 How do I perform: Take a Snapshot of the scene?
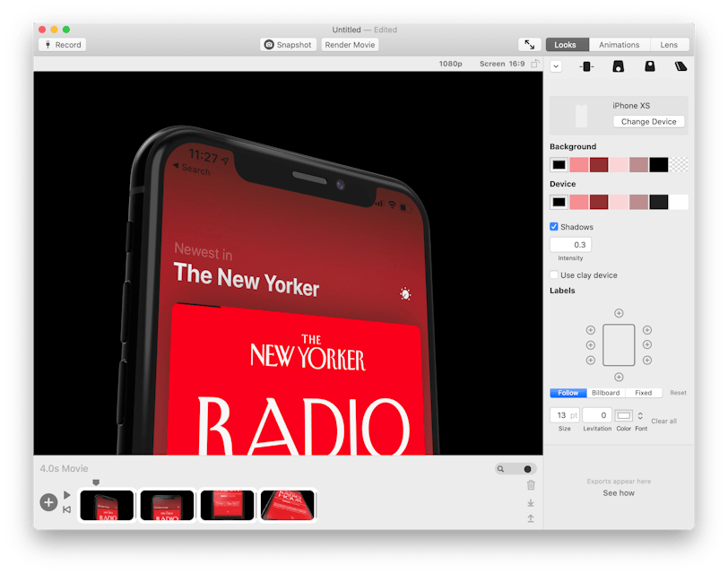tap(288, 45)
